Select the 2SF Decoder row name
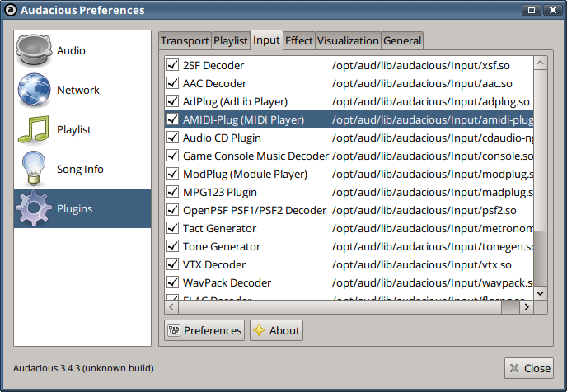 click(x=213, y=65)
